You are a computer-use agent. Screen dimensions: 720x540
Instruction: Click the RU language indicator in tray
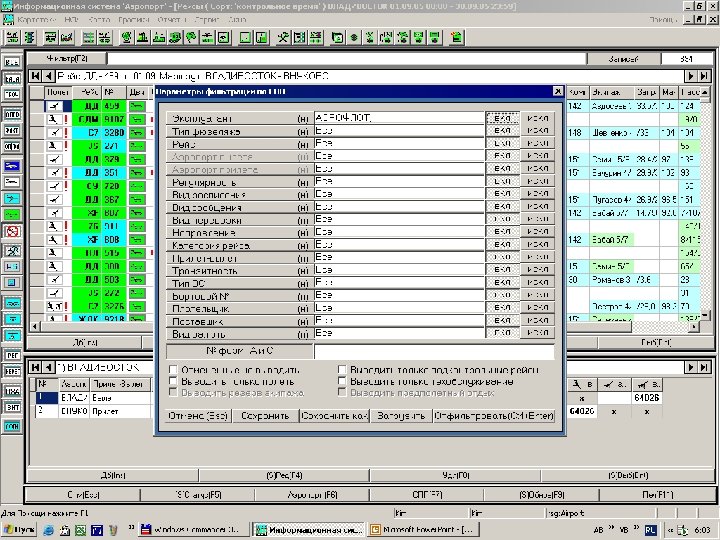pos(650,530)
